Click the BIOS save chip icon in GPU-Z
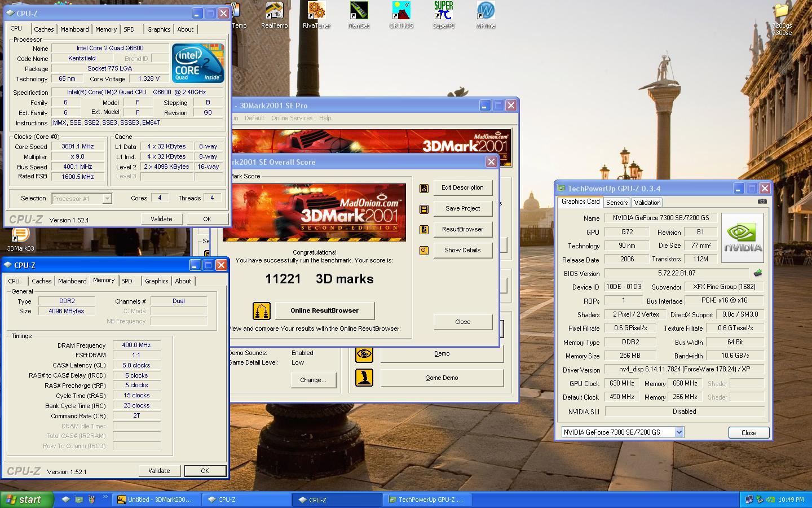The height and width of the screenshot is (508, 812). (x=758, y=273)
